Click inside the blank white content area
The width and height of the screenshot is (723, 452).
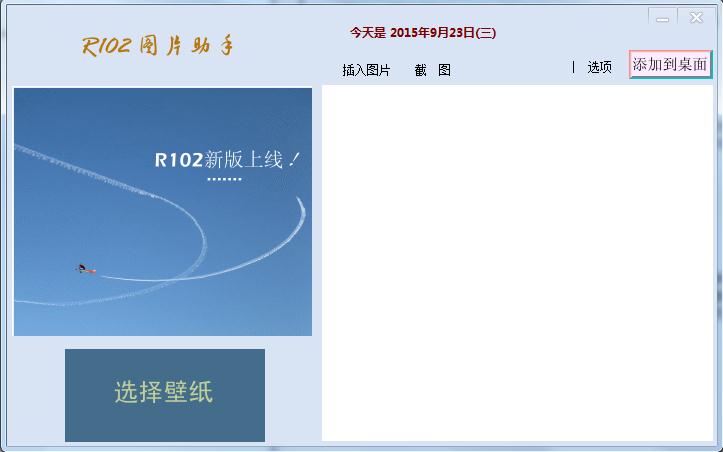(x=517, y=263)
